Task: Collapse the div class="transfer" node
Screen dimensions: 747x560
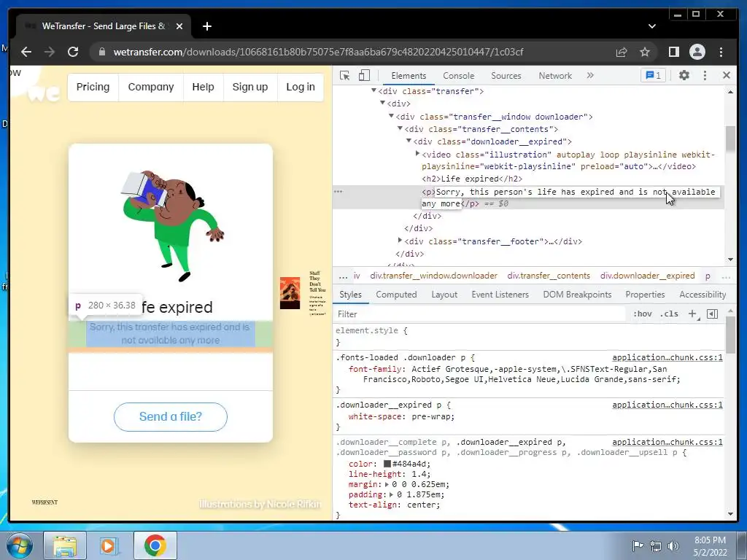Action: (374, 90)
